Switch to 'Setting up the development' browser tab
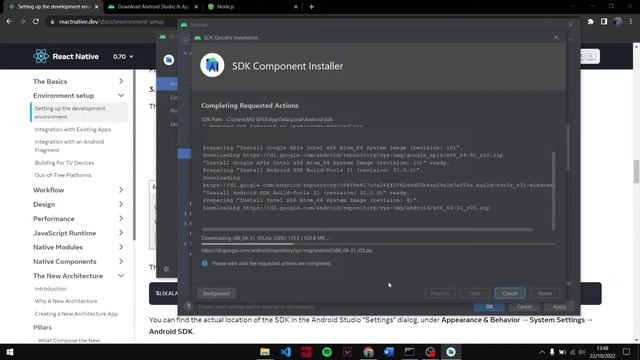Viewport: 640px width, 360px height. coord(53,7)
